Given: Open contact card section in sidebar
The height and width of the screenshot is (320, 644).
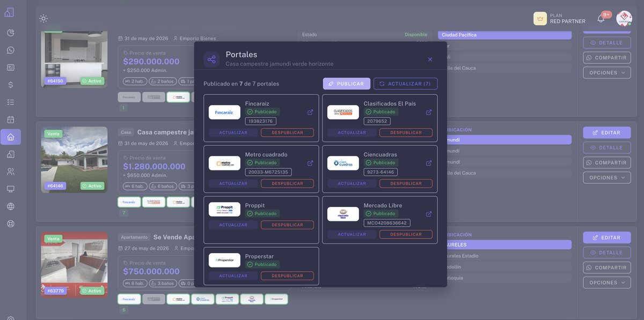Looking at the screenshot, I should coord(11,68).
